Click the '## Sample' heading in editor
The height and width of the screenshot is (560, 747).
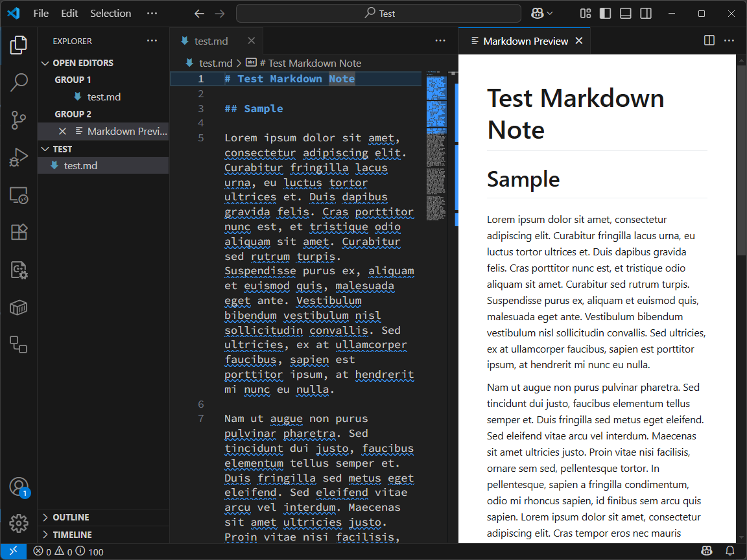pos(254,109)
